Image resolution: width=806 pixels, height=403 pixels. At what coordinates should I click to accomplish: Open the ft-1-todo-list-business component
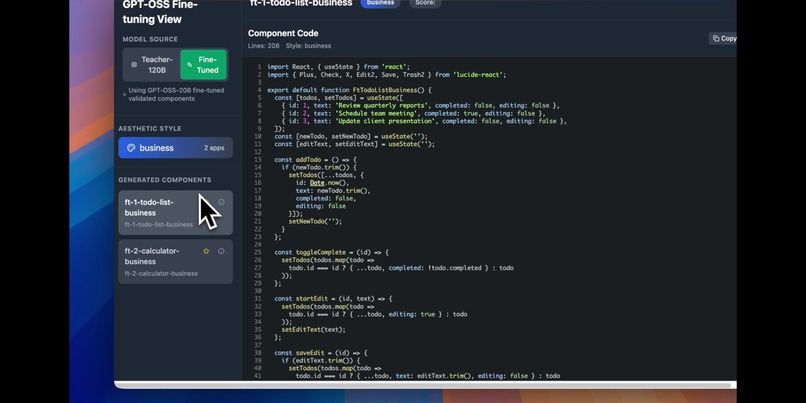(x=175, y=212)
